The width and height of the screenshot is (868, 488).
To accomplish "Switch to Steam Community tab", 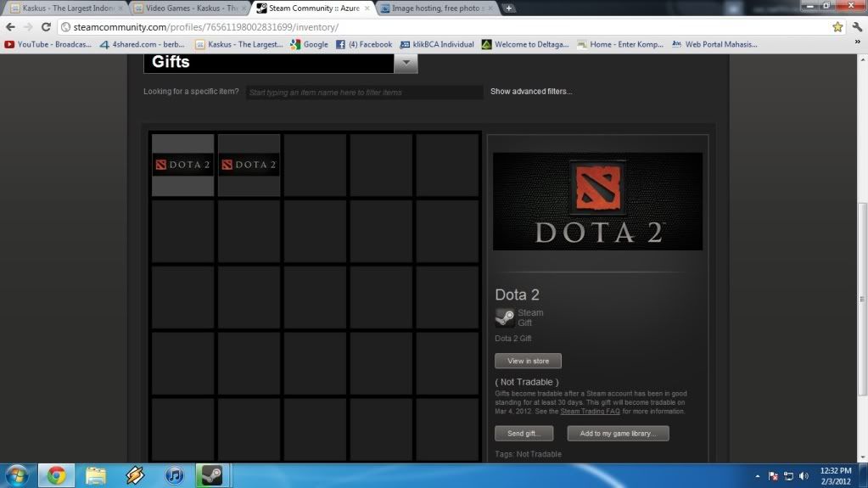I will (313, 8).
